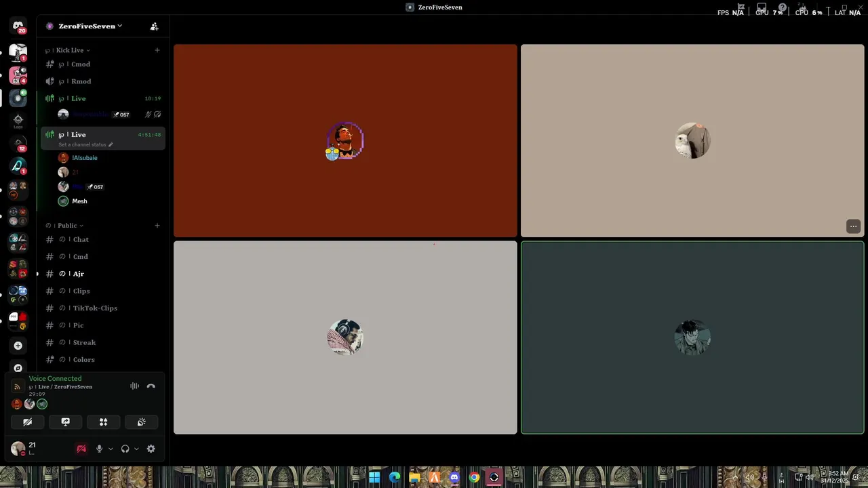The image size is (868, 488).
Task: Open more options on top-right video tile
Action: (853, 226)
